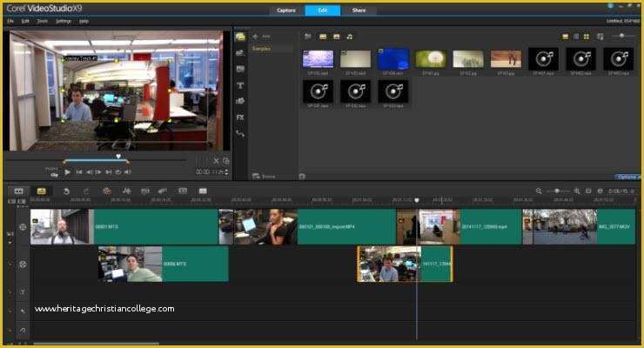Click the Add folder button in library
The image size is (644, 348).
[x=260, y=37]
